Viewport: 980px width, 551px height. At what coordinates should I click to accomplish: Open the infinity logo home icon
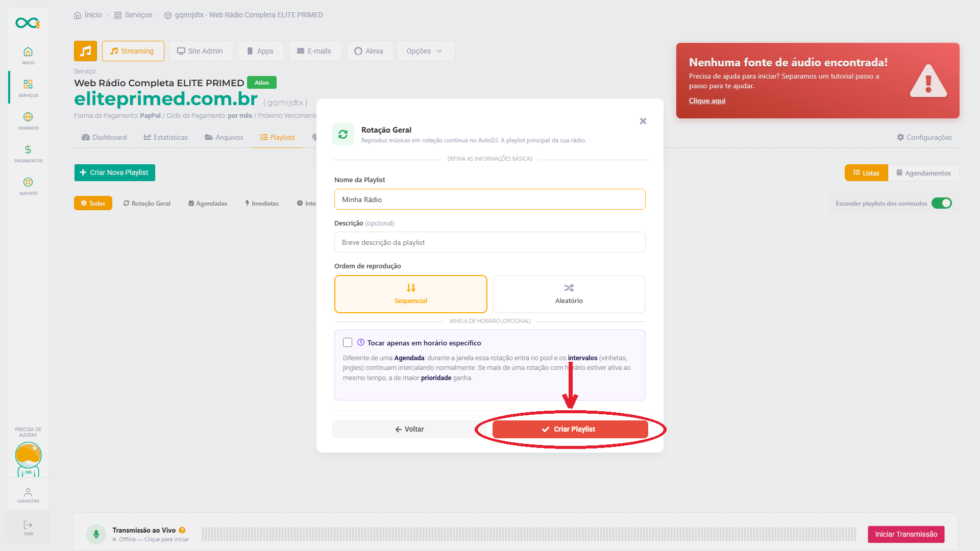pyautogui.click(x=28, y=23)
